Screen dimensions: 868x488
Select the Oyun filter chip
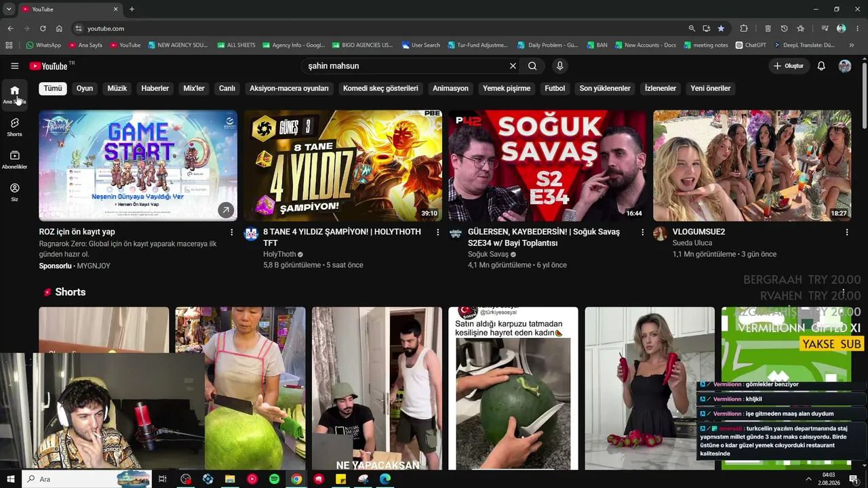click(85, 88)
